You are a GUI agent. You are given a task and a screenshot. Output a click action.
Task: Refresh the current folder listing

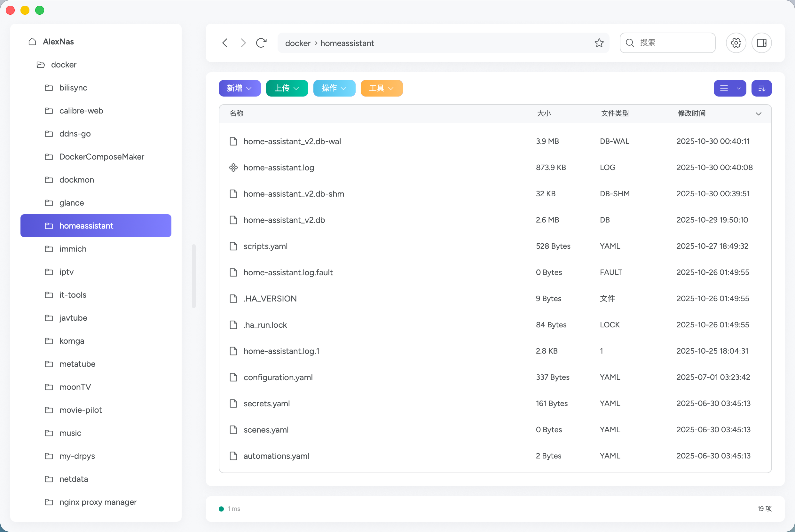tap(261, 43)
